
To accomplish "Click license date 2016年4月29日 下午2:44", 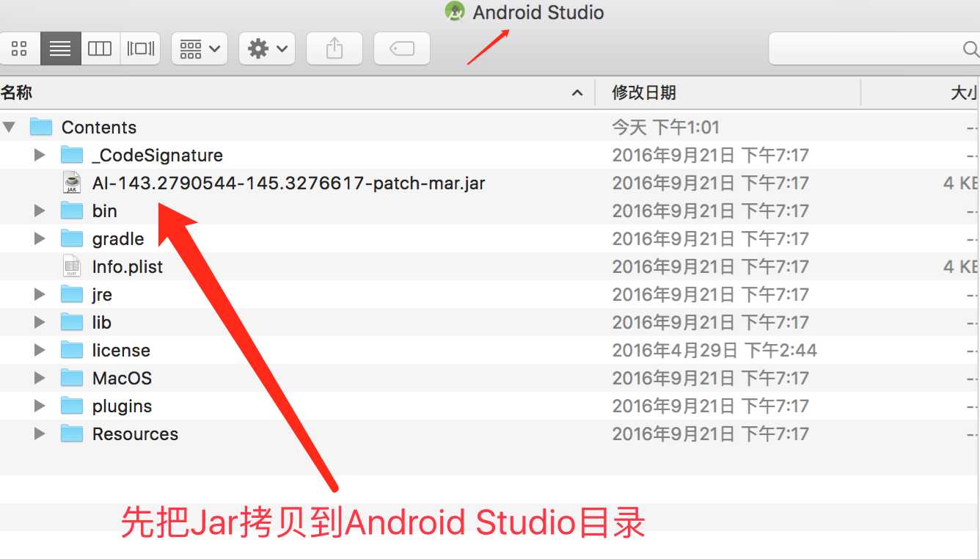I will coord(714,350).
